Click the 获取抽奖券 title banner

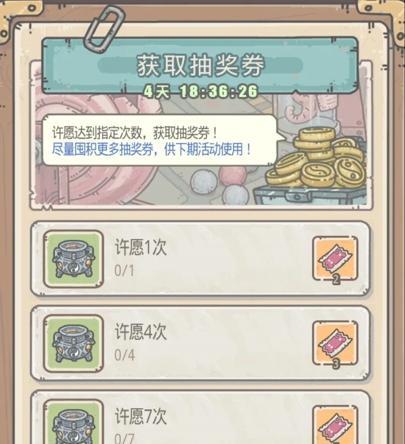click(200, 65)
